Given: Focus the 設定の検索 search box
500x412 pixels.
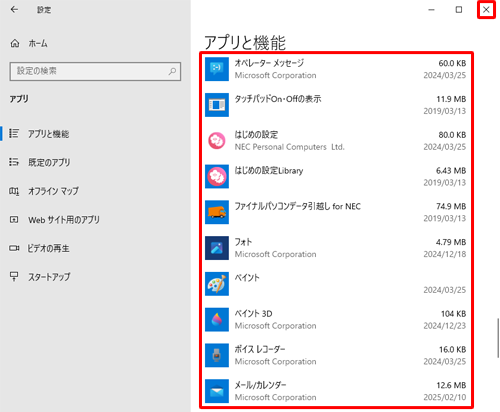Looking at the screenshot, I should pos(95,71).
